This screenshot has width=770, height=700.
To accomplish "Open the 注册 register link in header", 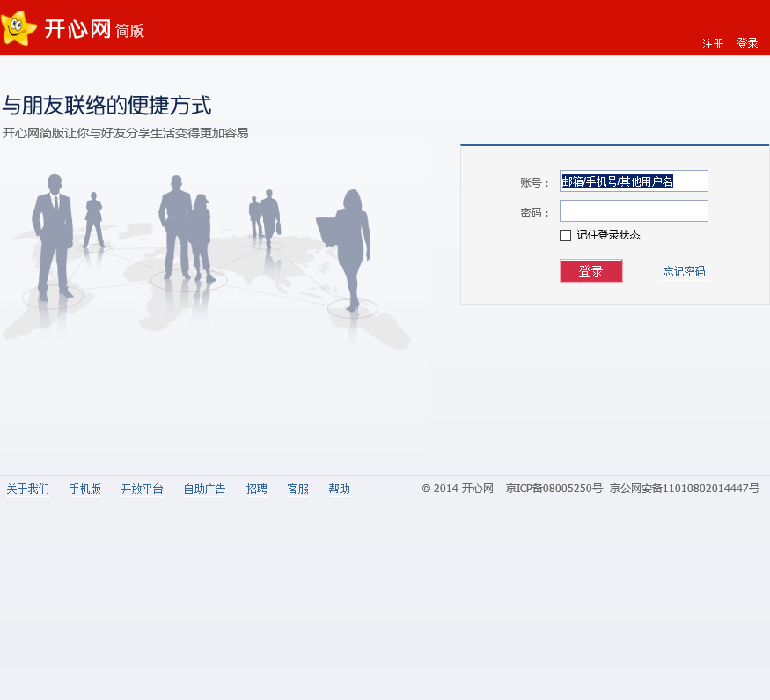I will [x=713, y=44].
